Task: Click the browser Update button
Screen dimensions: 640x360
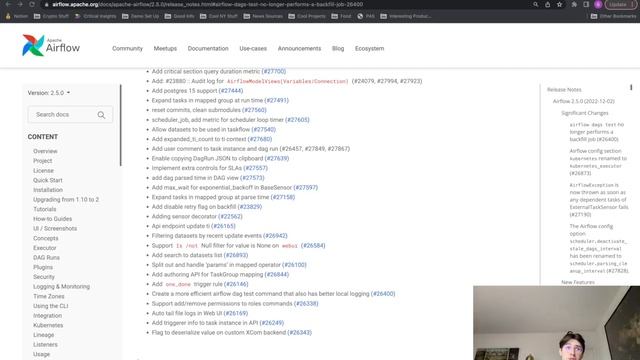Action: 620,4
